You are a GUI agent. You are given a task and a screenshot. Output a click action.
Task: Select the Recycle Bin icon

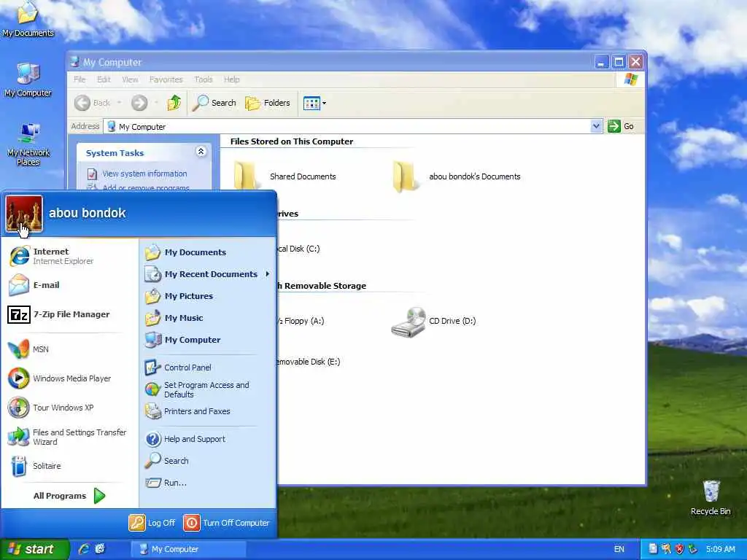pos(711,497)
